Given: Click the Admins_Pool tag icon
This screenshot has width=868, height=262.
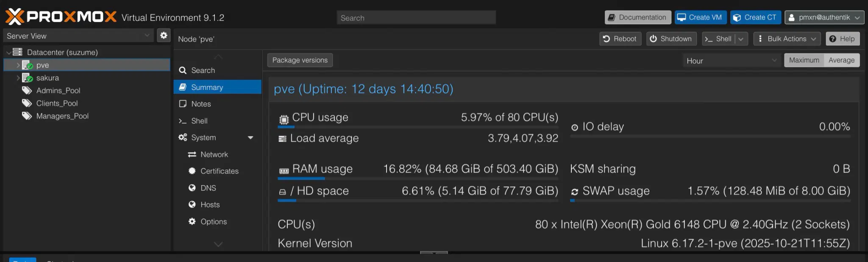Looking at the screenshot, I should pyautogui.click(x=27, y=91).
